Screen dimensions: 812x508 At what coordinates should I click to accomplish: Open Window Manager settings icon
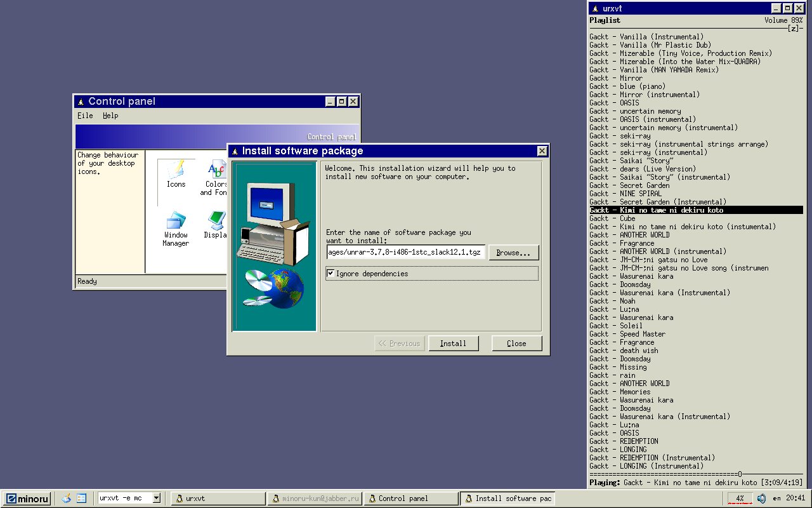176,229
